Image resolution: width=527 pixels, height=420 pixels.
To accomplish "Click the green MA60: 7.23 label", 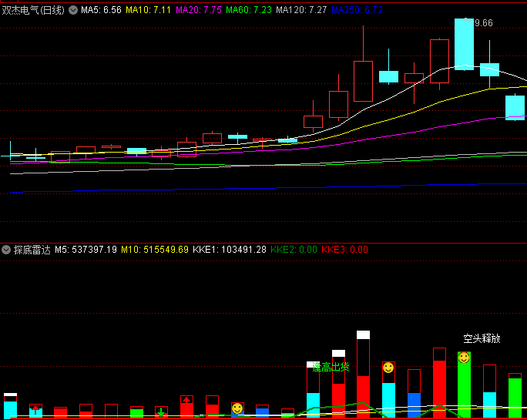I will (249, 10).
